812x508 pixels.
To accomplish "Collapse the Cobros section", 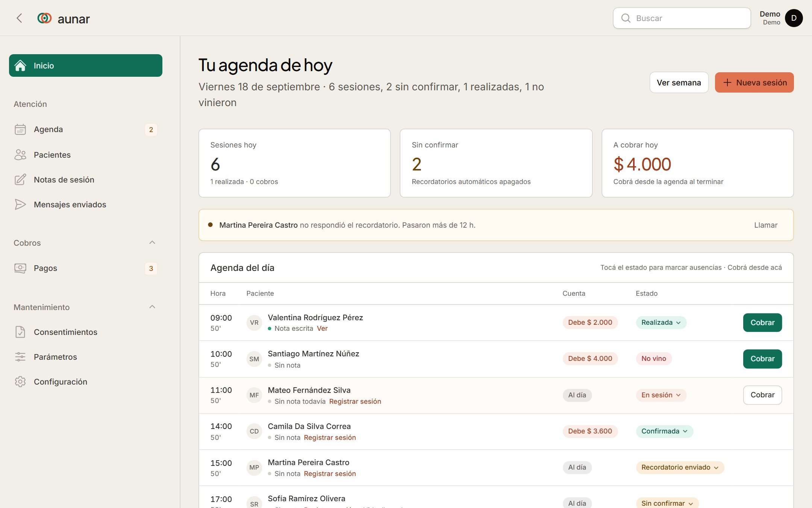I will [x=152, y=242].
